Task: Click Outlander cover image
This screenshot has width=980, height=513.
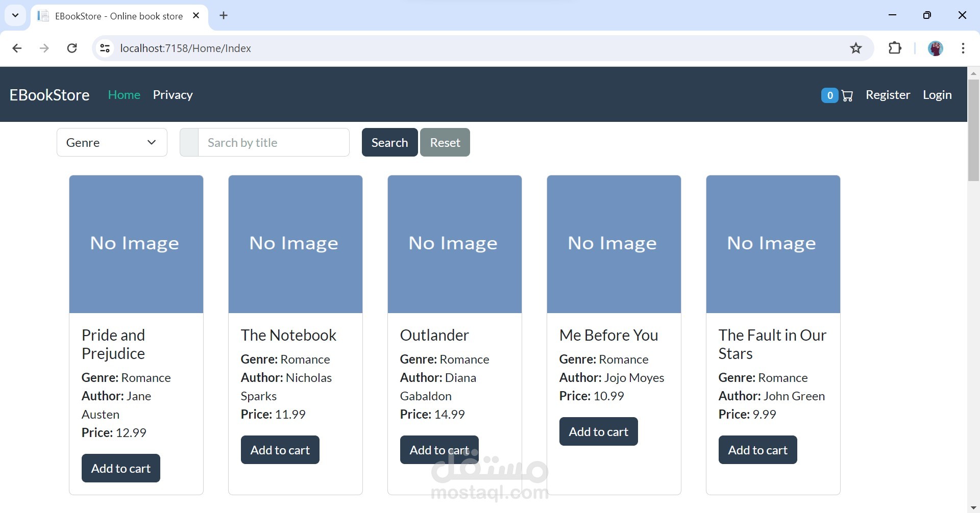Action: pyautogui.click(x=455, y=244)
